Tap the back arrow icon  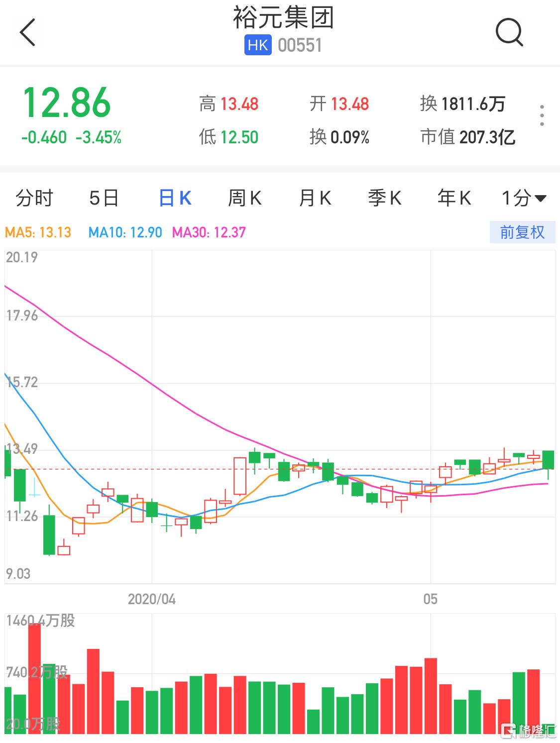click(x=27, y=32)
